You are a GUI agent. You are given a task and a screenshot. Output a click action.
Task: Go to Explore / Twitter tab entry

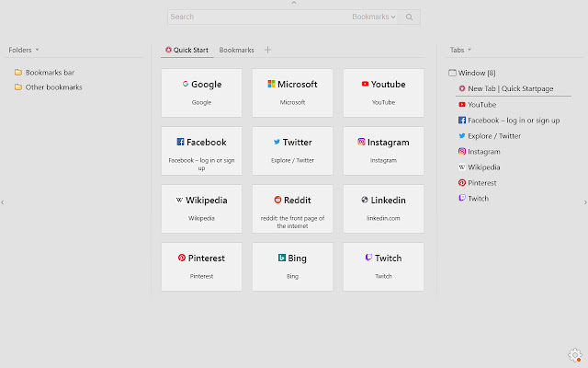(494, 136)
